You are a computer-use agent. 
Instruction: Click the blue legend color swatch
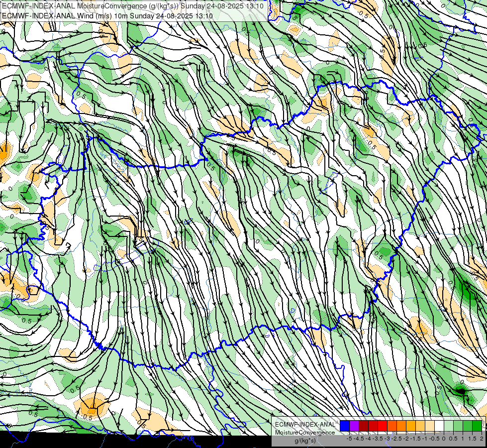(345, 426)
